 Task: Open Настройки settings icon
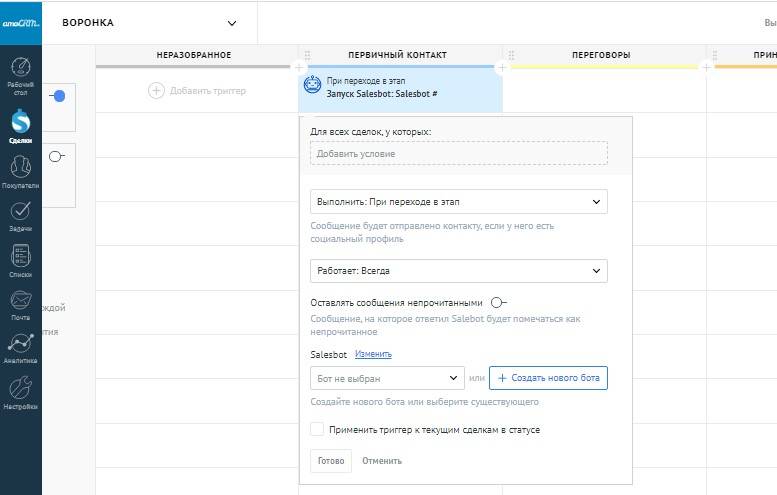tap(20, 392)
